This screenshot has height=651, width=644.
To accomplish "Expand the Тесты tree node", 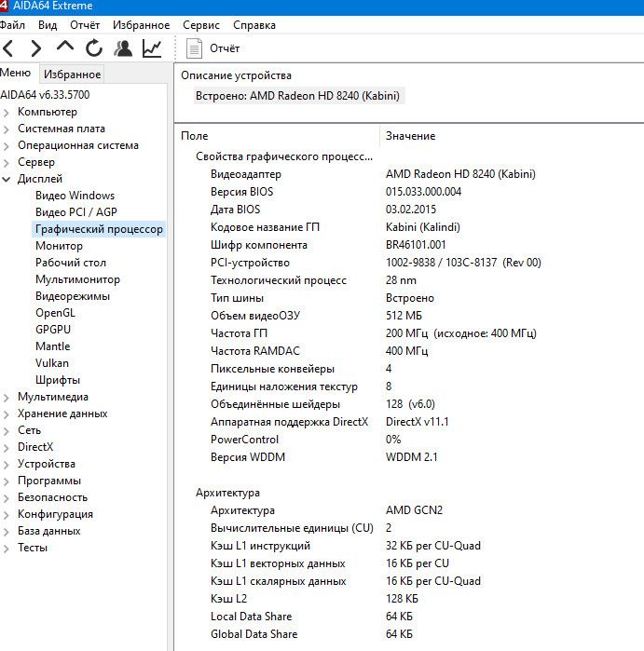I will click(x=7, y=548).
